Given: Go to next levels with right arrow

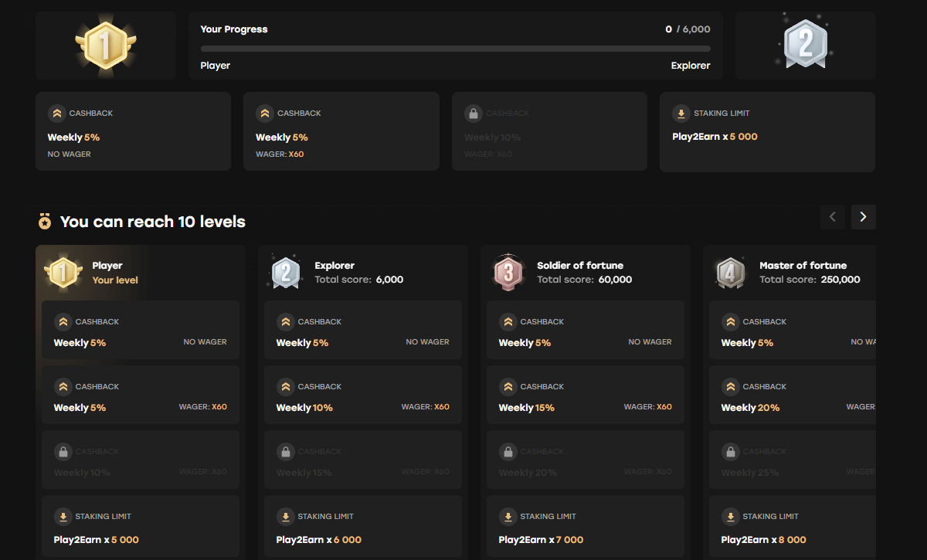Looking at the screenshot, I should click(863, 217).
